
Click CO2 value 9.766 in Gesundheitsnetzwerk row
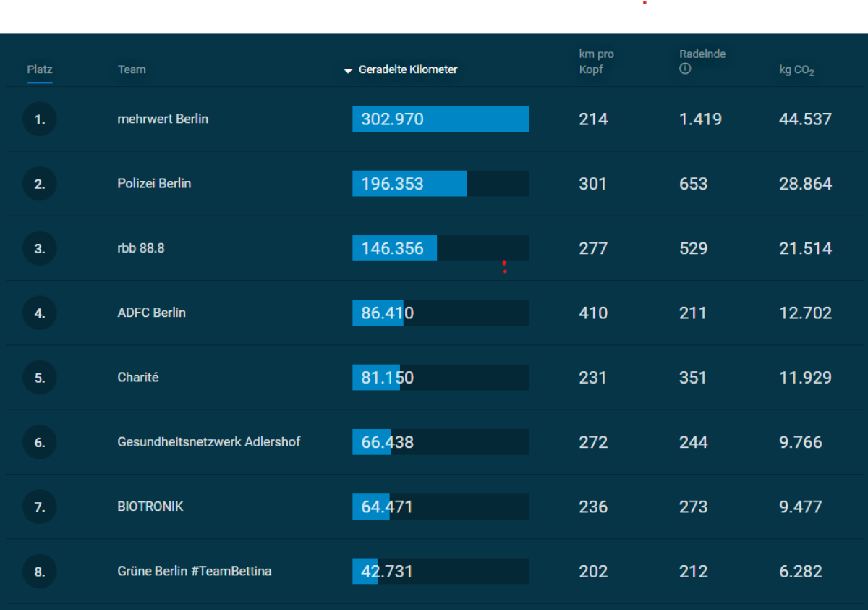pyautogui.click(x=801, y=442)
